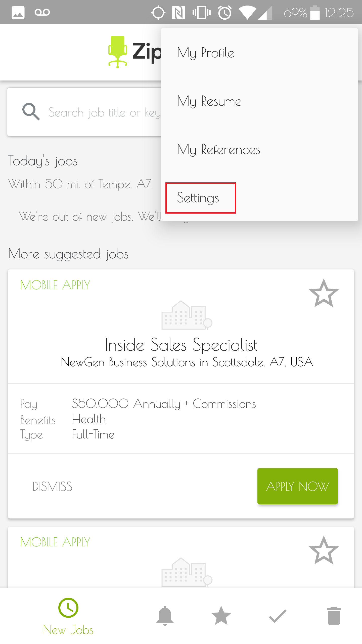The height and width of the screenshot is (644, 362).
Task: Open My References from the menu
Action: pos(219,149)
